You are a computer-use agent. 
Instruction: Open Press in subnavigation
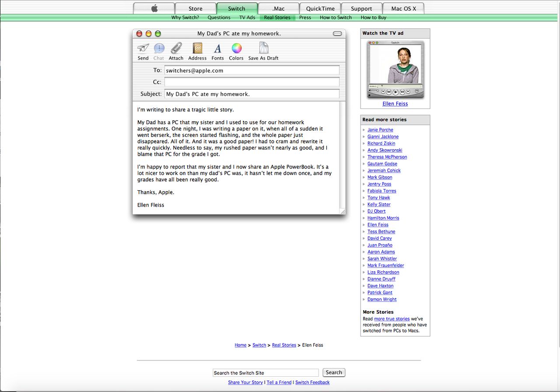click(x=305, y=17)
